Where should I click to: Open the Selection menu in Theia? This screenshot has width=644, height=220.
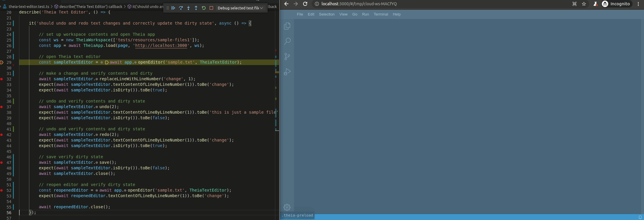[x=327, y=14]
